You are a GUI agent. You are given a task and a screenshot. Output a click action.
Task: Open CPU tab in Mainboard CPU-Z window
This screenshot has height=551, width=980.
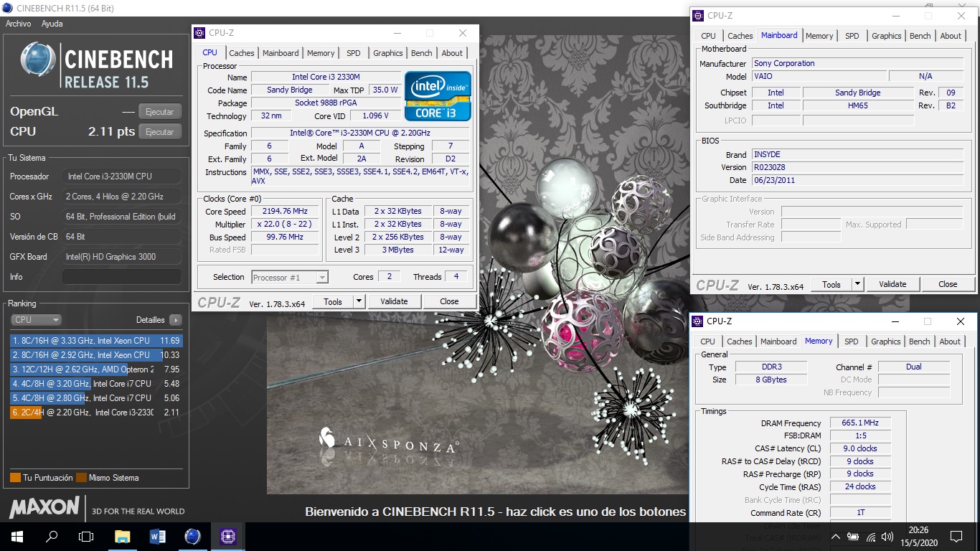coord(708,36)
